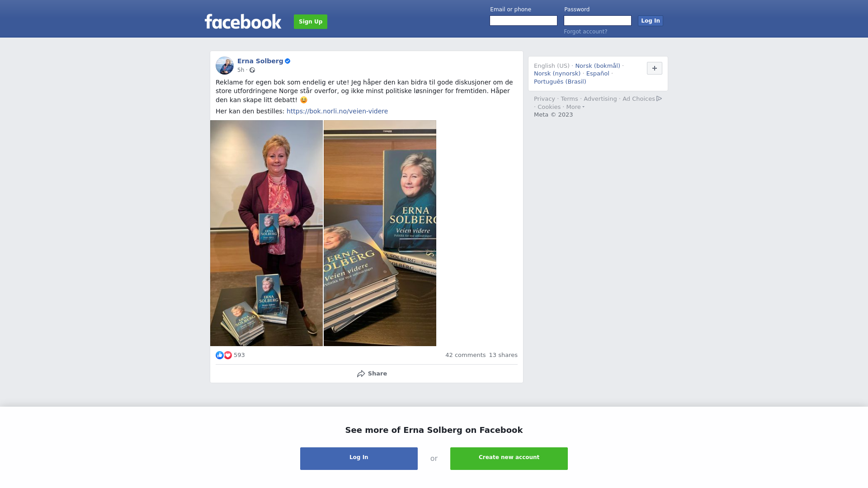Select Norsk (bokmål) language
The width and height of the screenshot is (868, 488).
click(598, 66)
